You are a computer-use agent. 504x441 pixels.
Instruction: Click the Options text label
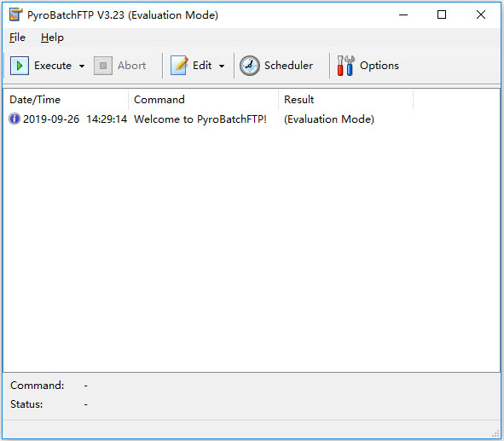click(379, 66)
